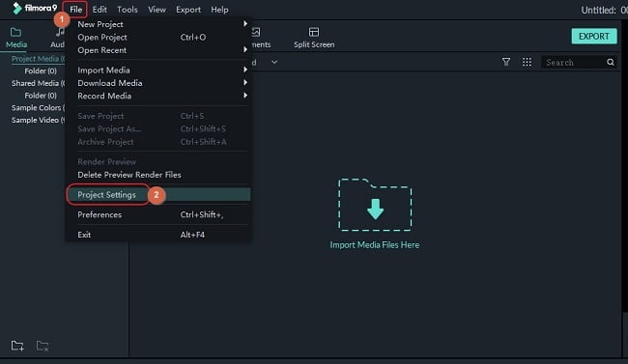The image size is (628, 364).
Task: Toggle the grid view icon
Action: click(x=528, y=62)
